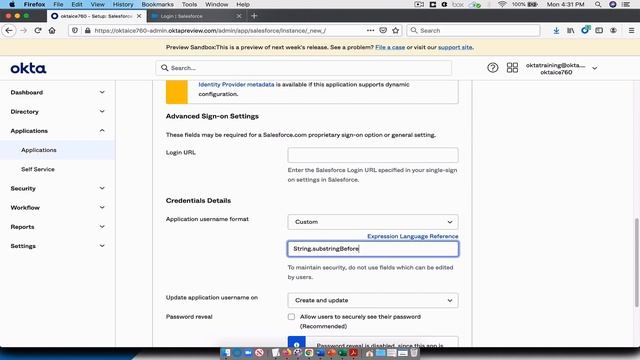This screenshot has height=360, width=640.
Task: Save page to Pocket icon
Action: (383, 31)
